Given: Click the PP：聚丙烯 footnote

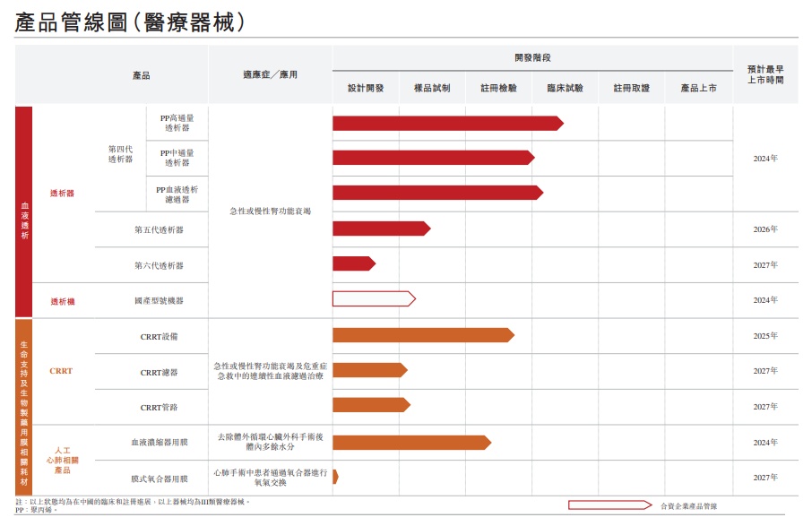Looking at the screenshot, I should pyautogui.click(x=36, y=510).
